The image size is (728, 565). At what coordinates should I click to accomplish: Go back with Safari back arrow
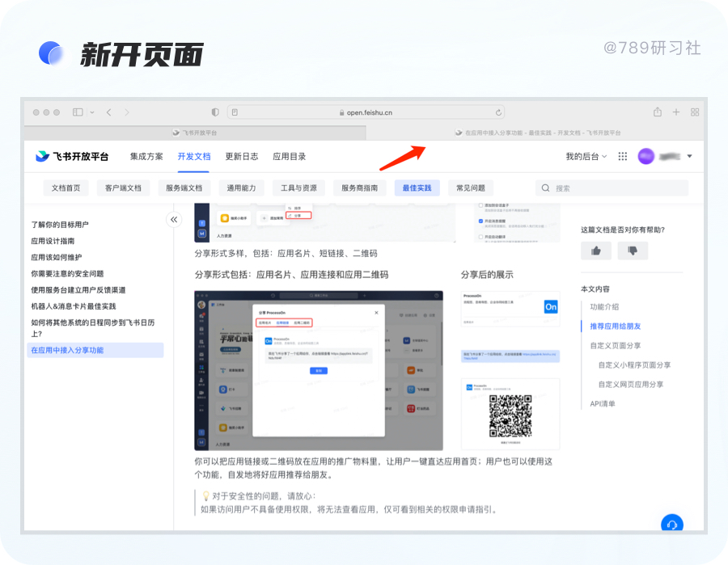[108, 112]
